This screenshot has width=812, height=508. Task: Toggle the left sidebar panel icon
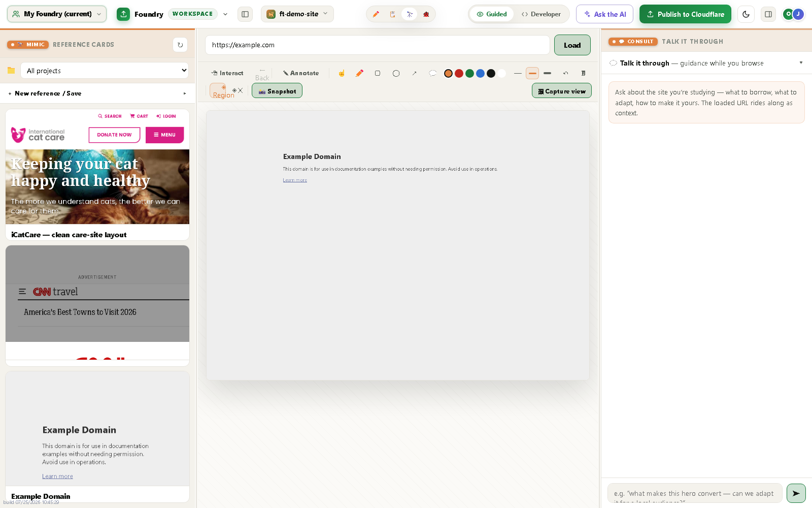point(245,14)
